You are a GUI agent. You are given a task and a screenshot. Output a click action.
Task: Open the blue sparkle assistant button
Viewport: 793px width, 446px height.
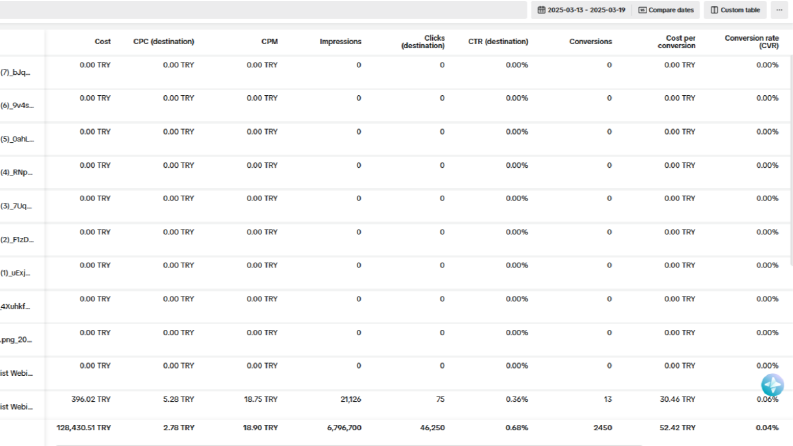tap(772, 385)
